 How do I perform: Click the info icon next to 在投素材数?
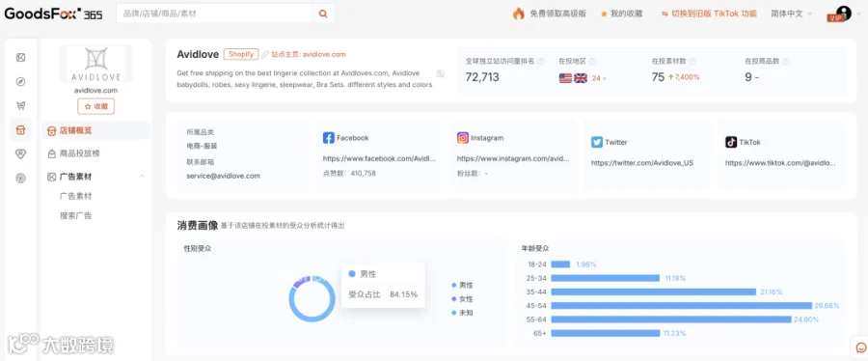pyautogui.click(x=692, y=62)
